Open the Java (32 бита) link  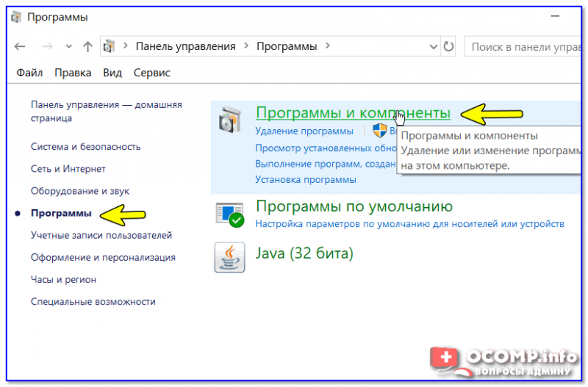(304, 253)
